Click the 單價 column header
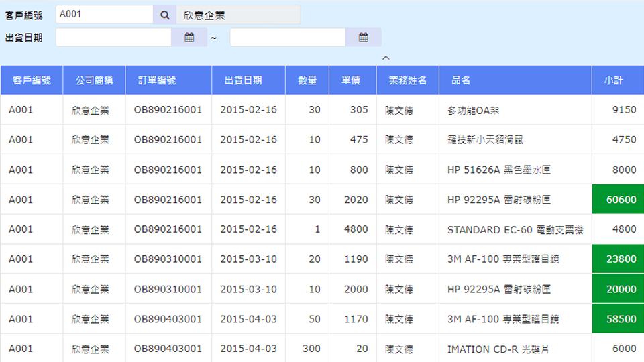The image size is (644, 362). point(351,80)
